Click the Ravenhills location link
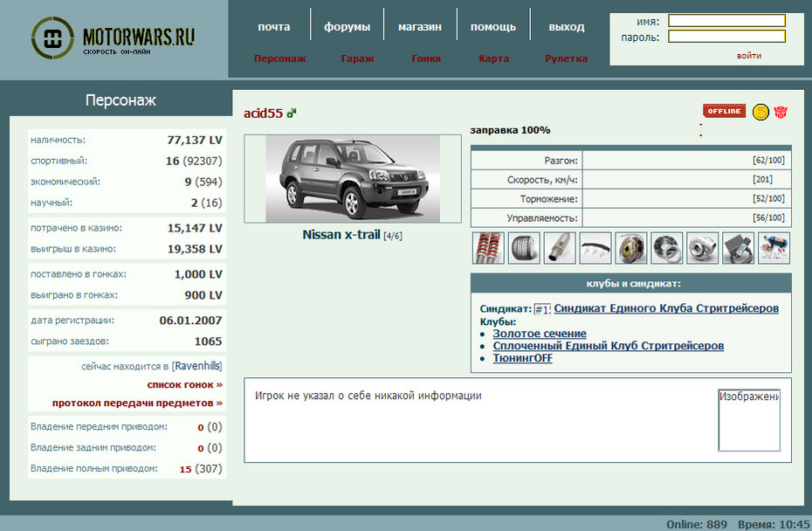This screenshot has width=812, height=531. coord(196,366)
